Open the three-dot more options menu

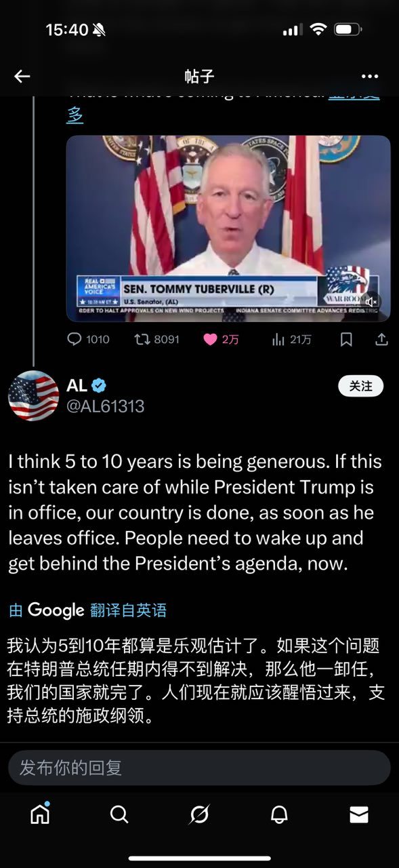370,76
